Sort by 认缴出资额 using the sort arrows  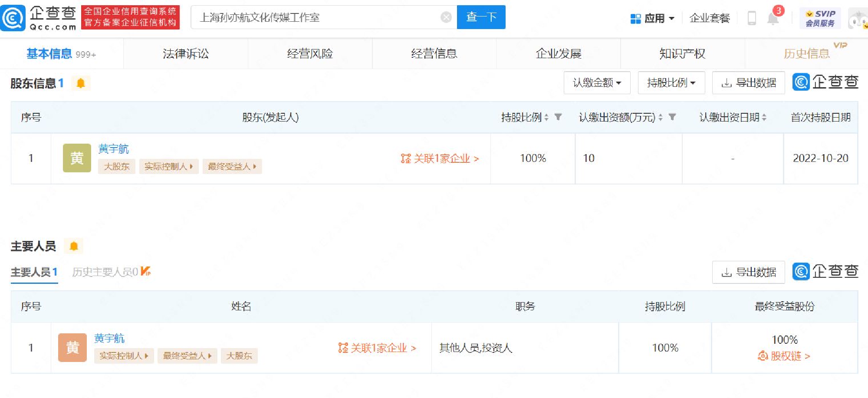660,117
